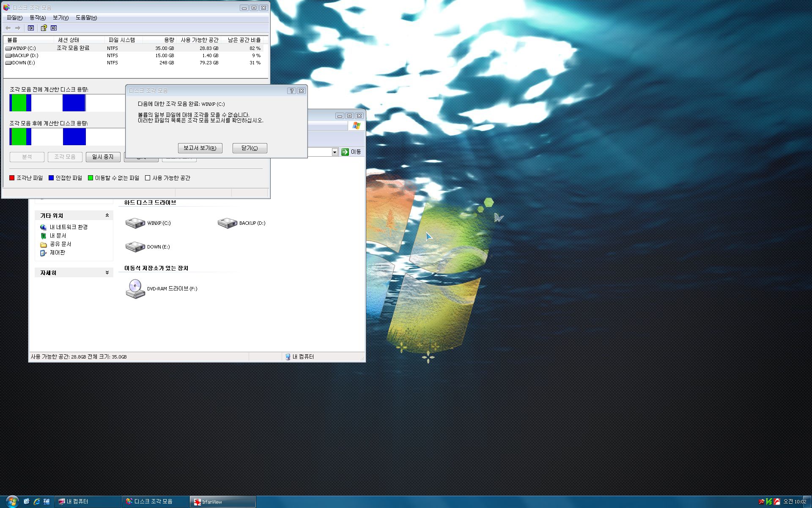Screen dimensions: 812x508
Task: Switch to IrfanView taskbar window
Action: (x=222, y=502)
